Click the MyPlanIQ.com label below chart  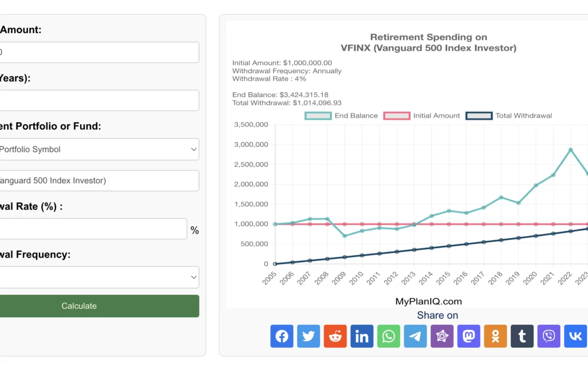point(428,301)
